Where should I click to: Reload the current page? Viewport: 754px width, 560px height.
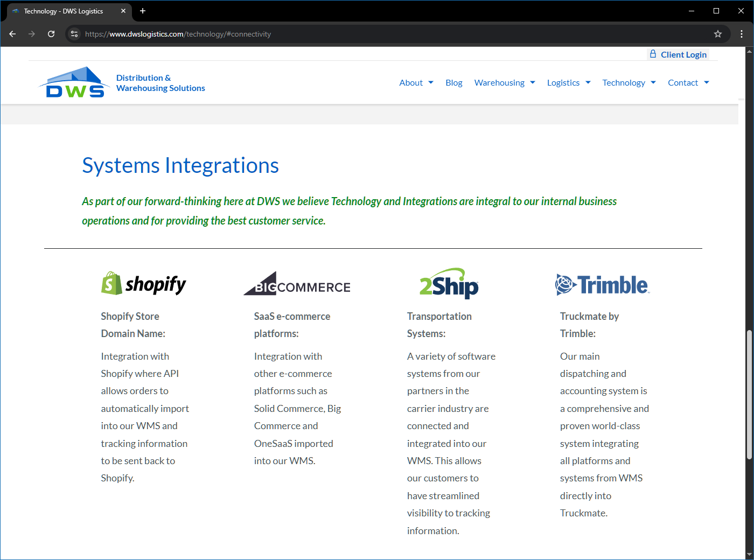pyautogui.click(x=51, y=34)
